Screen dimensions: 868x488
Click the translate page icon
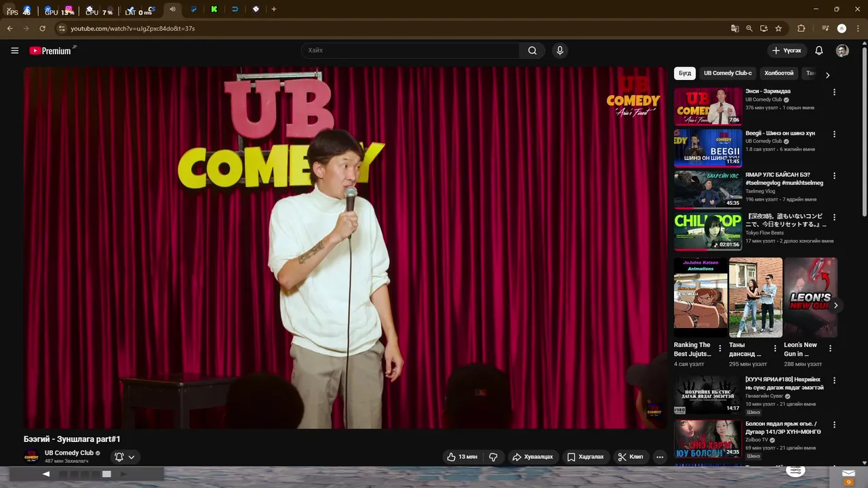tap(734, 28)
